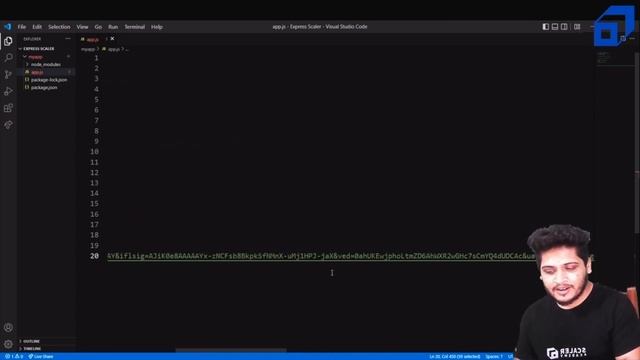
Task: Toggle the primary side bar layout icon
Action: [546, 27]
